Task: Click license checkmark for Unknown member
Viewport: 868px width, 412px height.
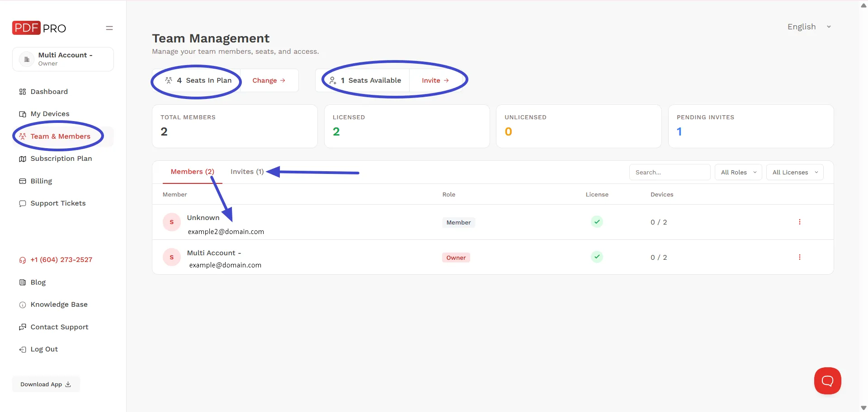Action: [x=597, y=222]
